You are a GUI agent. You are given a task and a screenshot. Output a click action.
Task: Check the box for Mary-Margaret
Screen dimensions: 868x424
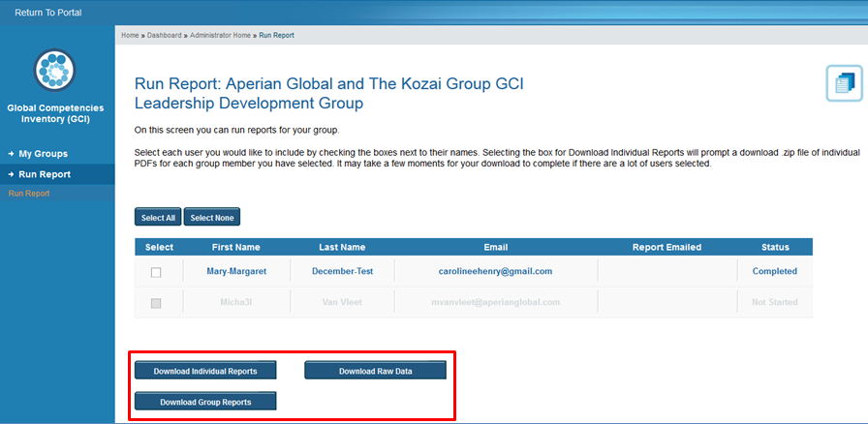click(156, 272)
